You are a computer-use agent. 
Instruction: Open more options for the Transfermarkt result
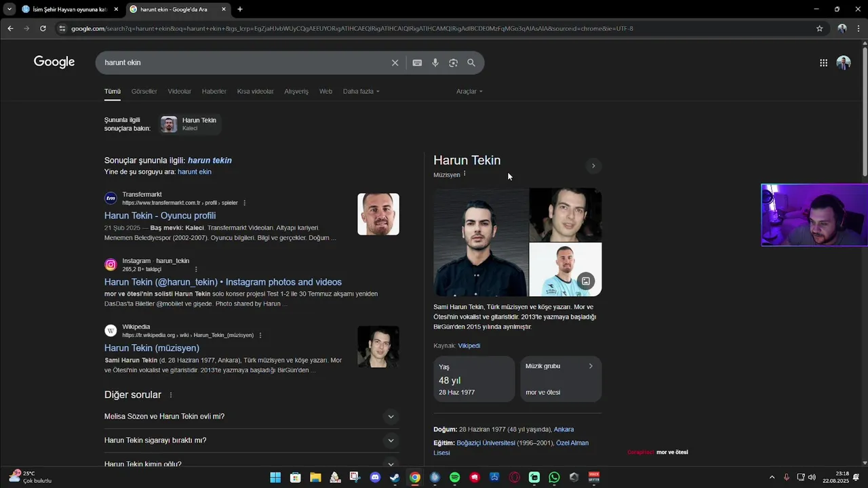coord(245,203)
